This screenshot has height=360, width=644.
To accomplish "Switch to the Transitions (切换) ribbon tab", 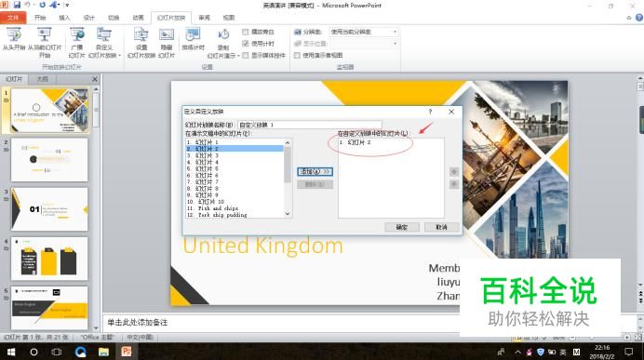I will pos(114,18).
